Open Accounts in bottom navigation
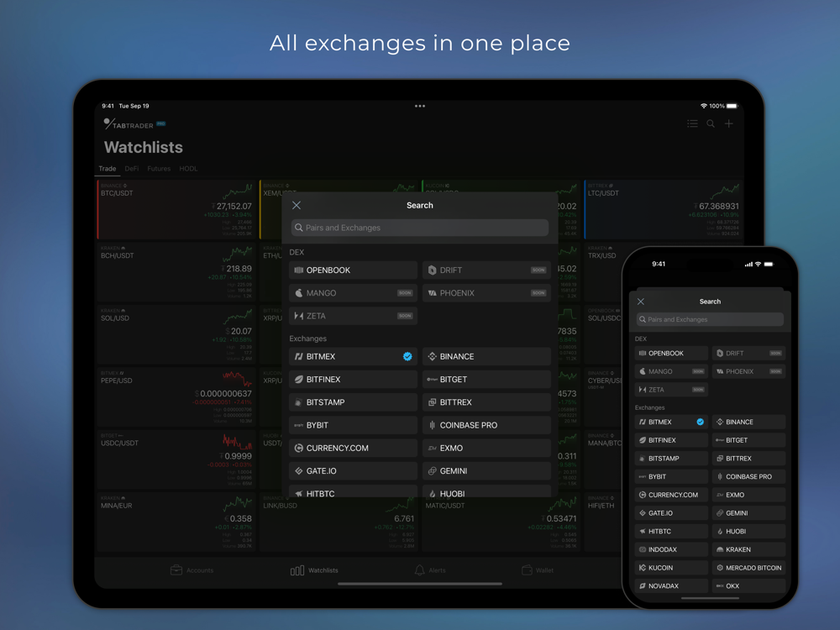The height and width of the screenshot is (630, 840). point(192,570)
